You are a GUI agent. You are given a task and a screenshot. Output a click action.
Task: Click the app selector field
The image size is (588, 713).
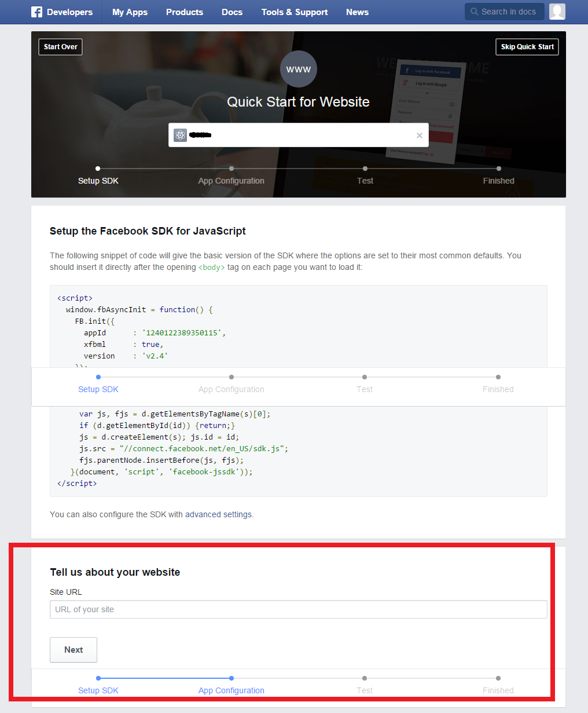(x=299, y=135)
